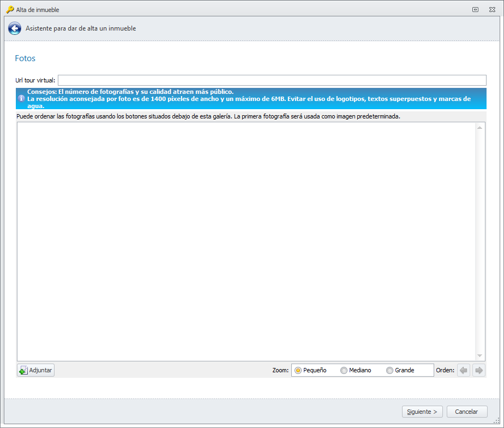Viewport: 504px width, 428px height.
Task: Click the Consejos tip banner text
Action: 249,99
